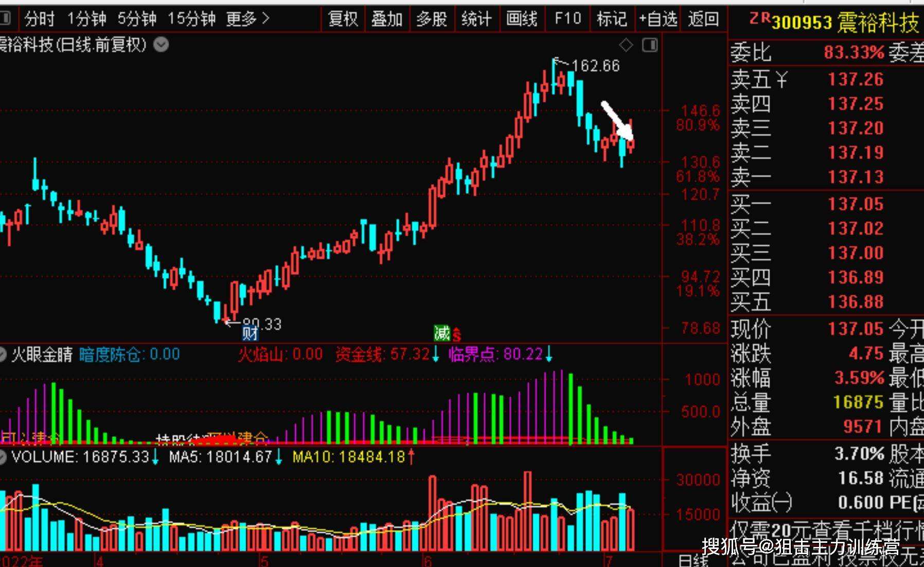
Task: Open F10 company info
Action: tap(567, 20)
